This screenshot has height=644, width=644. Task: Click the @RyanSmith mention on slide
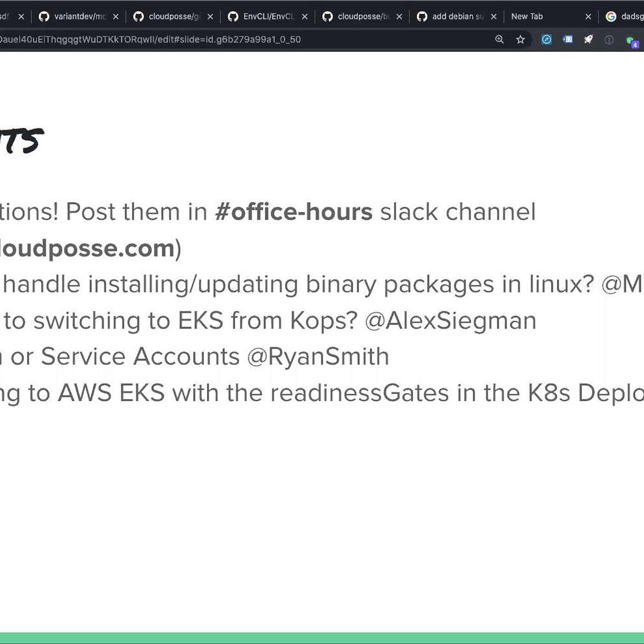[x=318, y=356]
